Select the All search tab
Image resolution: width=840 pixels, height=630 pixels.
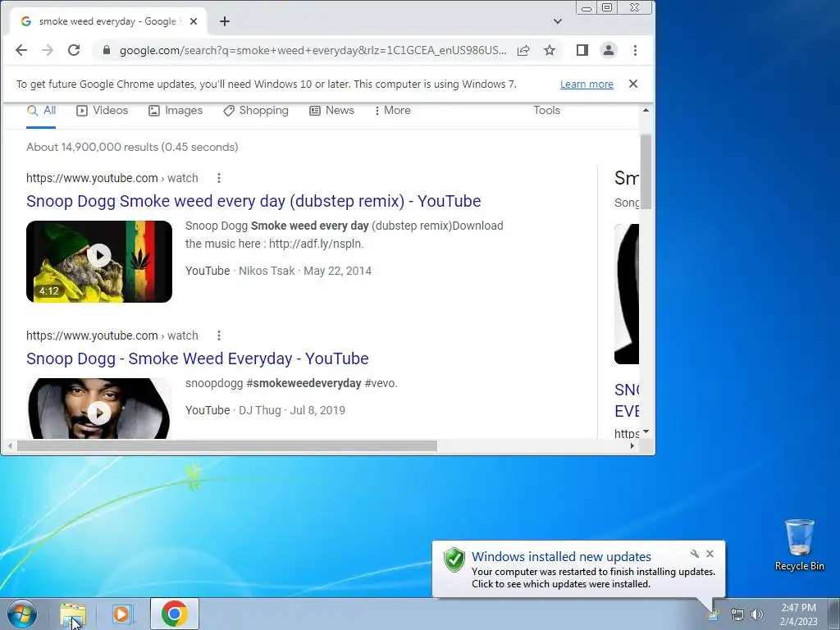pos(41,111)
